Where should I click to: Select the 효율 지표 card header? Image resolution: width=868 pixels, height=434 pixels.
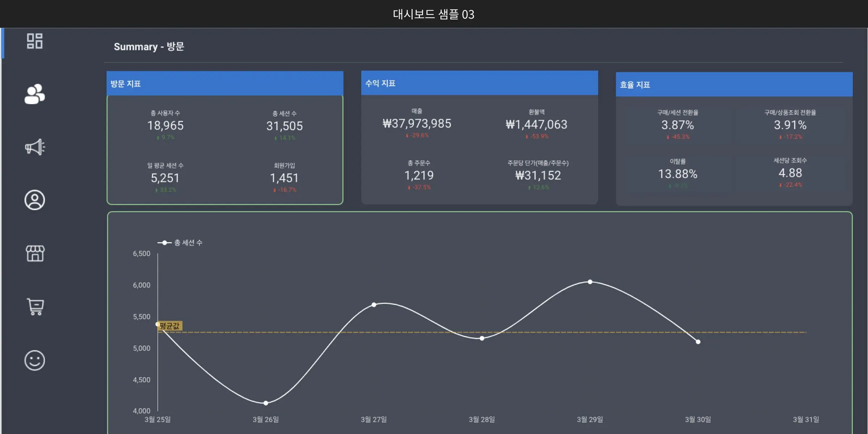734,85
